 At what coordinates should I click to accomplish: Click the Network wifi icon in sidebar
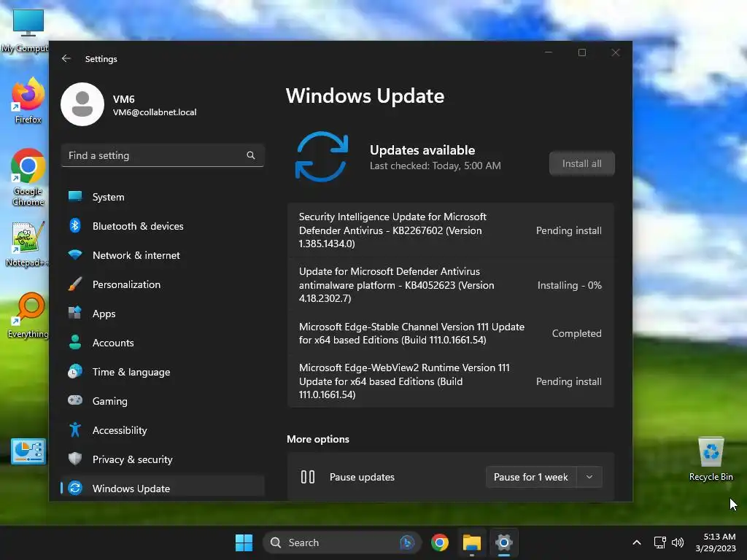click(75, 254)
